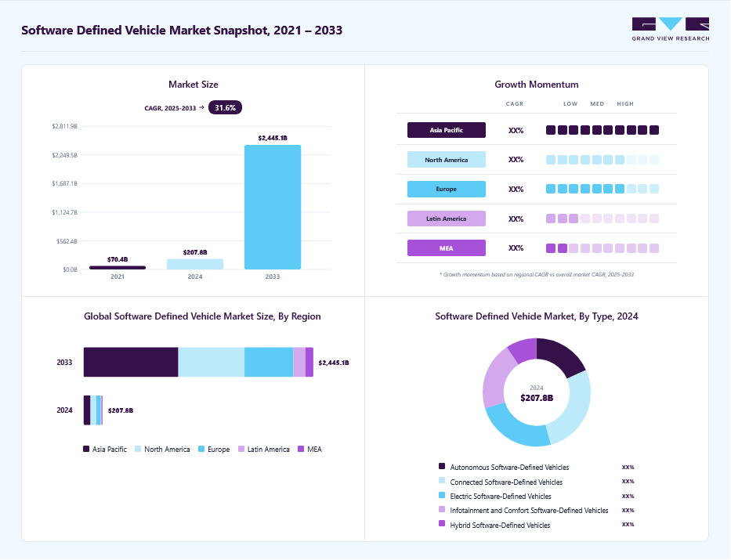Click the $2,445.1B label beside 2033 region bar
Image resolution: width=731 pixels, height=560 pixels.
[334, 363]
